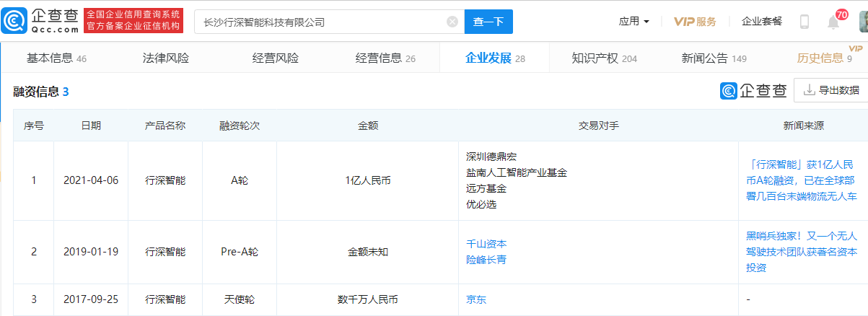Clear the search box with the X icon
868x316 pixels.
pyautogui.click(x=452, y=22)
